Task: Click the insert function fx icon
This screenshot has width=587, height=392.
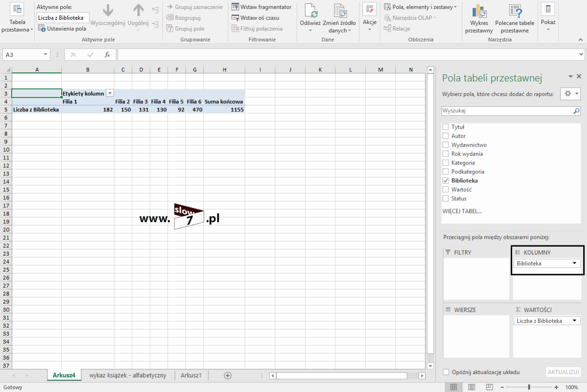Action: (x=107, y=55)
